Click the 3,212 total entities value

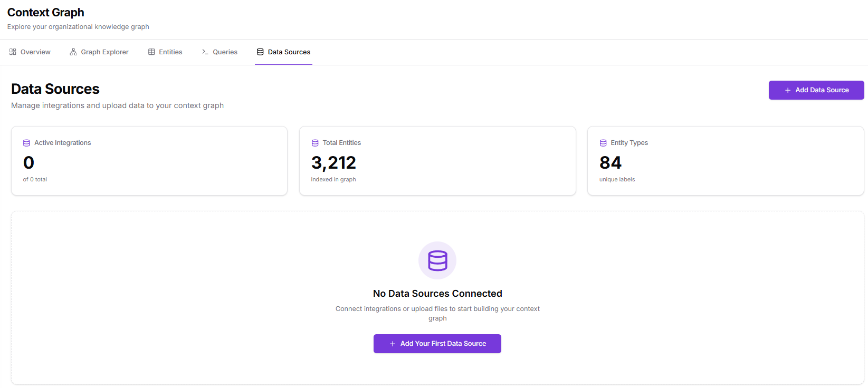click(333, 162)
